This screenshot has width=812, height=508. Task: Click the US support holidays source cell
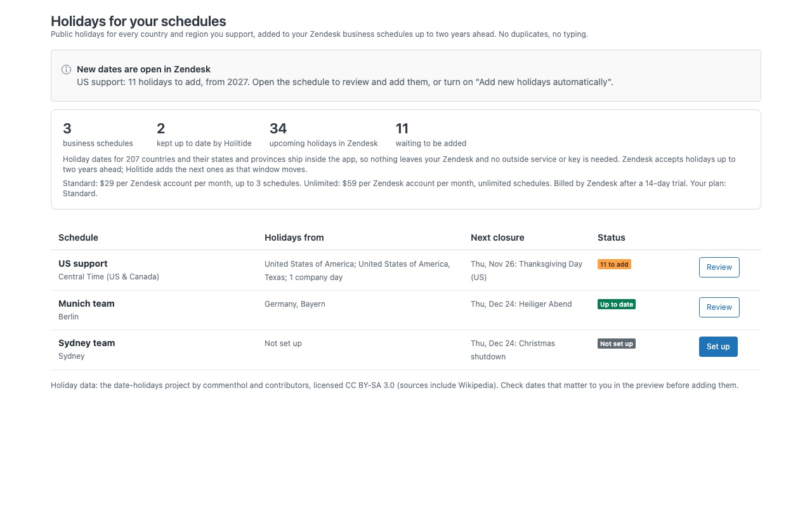coord(357,271)
